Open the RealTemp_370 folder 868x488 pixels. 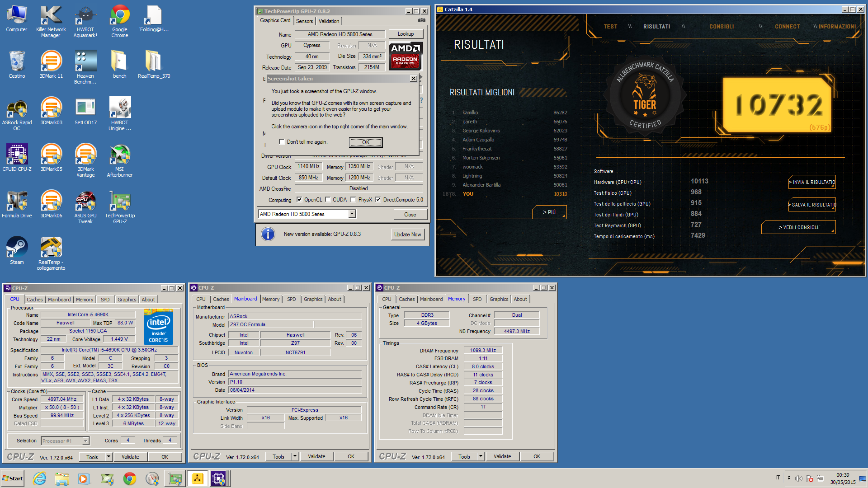click(x=154, y=64)
